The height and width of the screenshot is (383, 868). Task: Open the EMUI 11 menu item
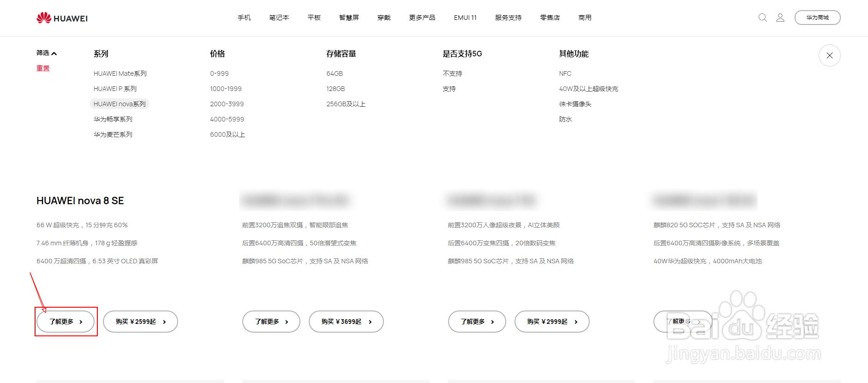pyautogui.click(x=465, y=18)
